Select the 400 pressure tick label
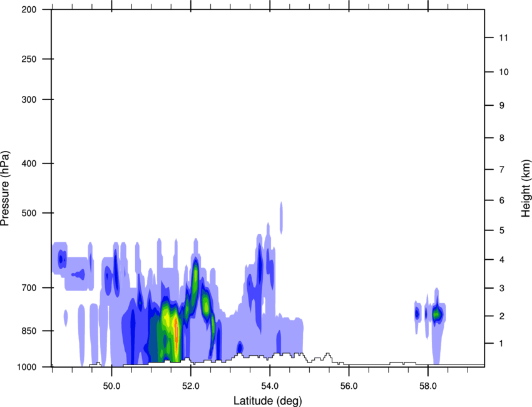 pyautogui.click(x=29, y=163)
